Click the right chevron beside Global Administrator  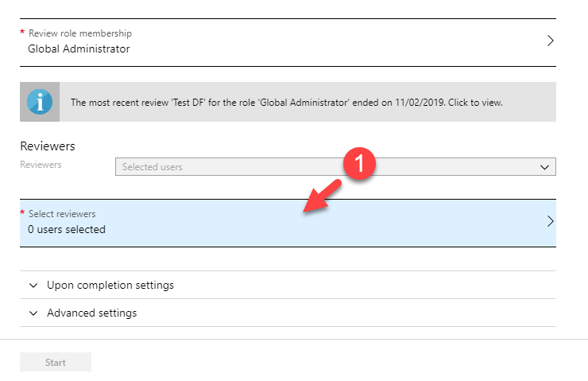coord(550,41)
